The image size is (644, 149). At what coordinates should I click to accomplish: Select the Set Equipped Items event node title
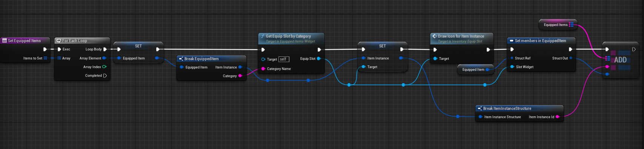pos(24,41)
